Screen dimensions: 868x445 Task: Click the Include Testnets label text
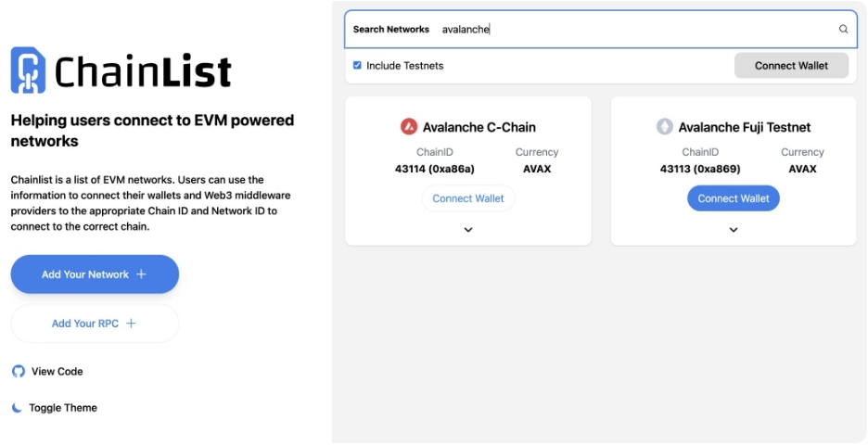[404, 65]
